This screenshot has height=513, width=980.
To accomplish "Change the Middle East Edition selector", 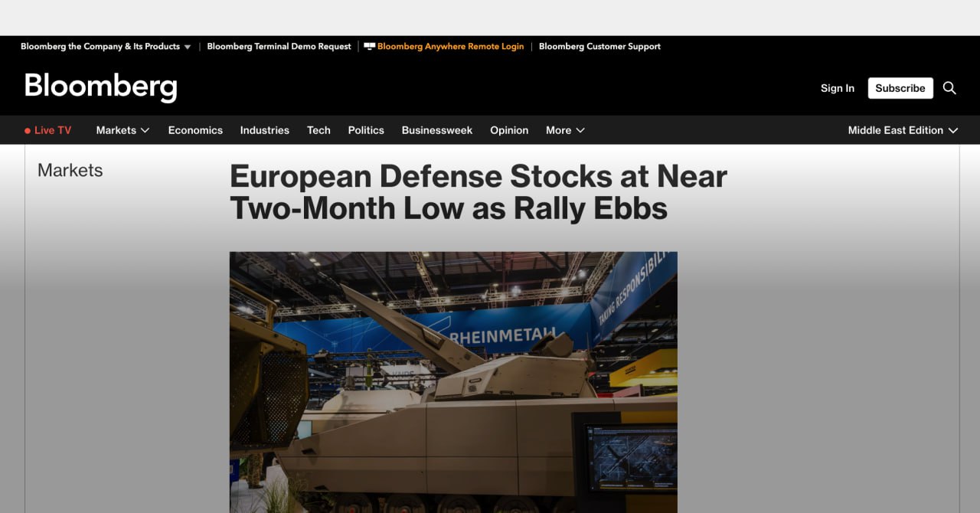I will (903, 130).
